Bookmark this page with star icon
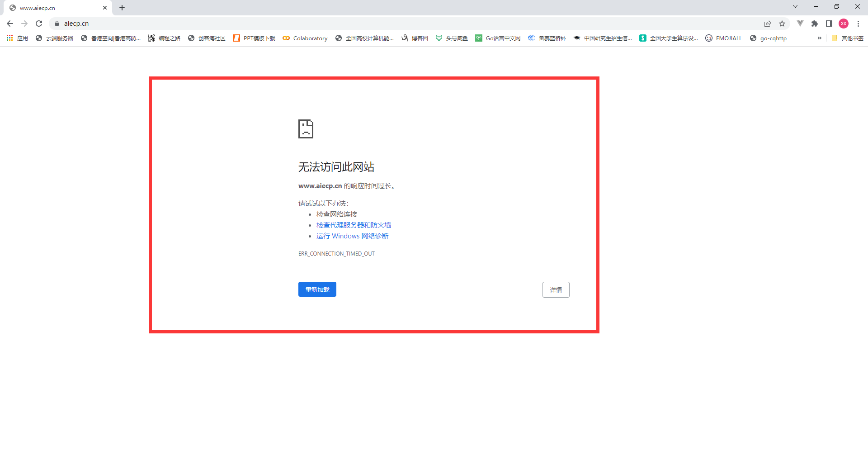 (x=782, y=24)
